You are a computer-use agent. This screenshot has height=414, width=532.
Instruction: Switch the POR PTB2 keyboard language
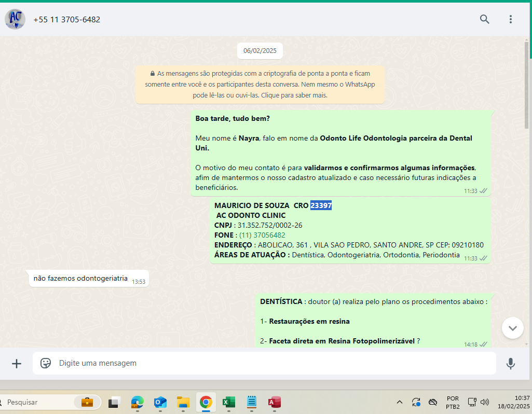[x=453, y=402]
